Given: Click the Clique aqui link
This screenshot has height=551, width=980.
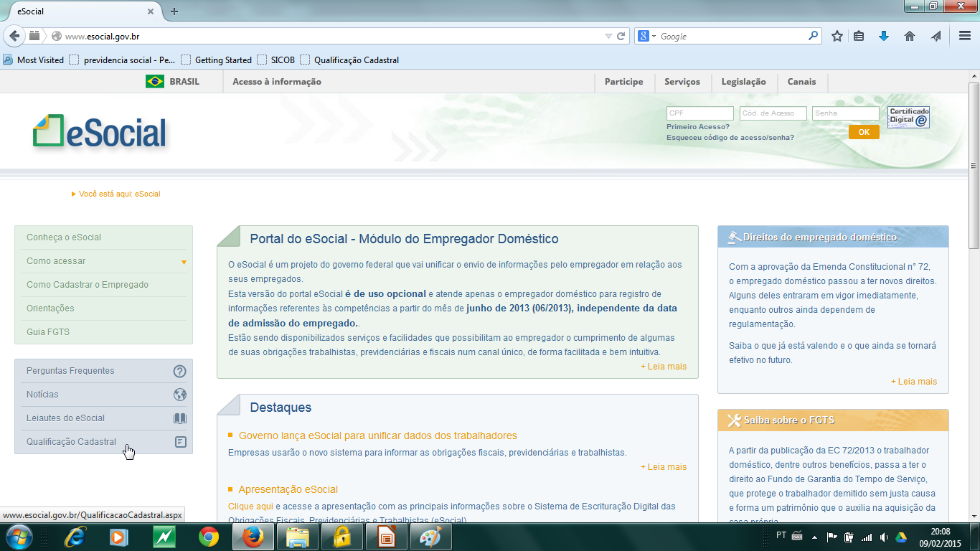Looking at the screenshot, I should click(250, 507).
